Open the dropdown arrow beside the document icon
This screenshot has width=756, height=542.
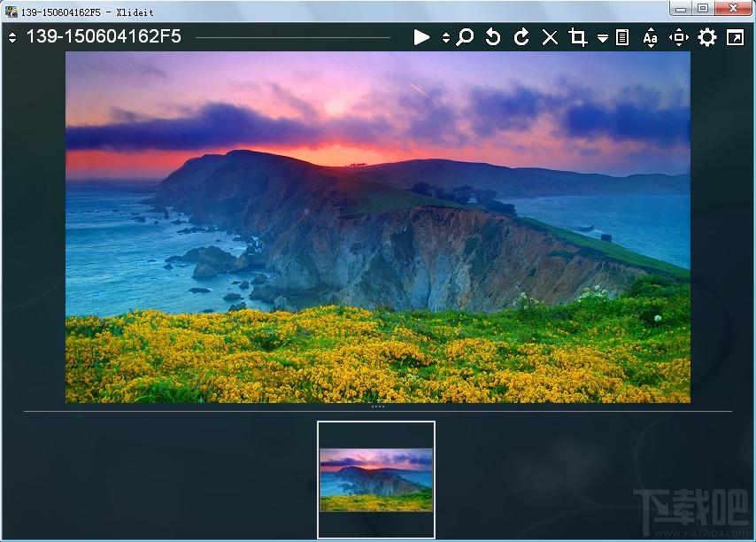603,38
